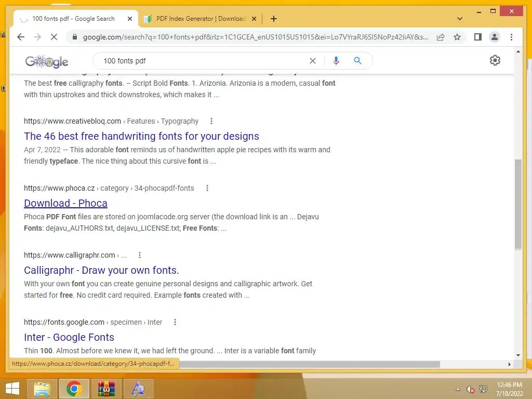Click the scroll down arrow
532x399 pixels.
518,355
